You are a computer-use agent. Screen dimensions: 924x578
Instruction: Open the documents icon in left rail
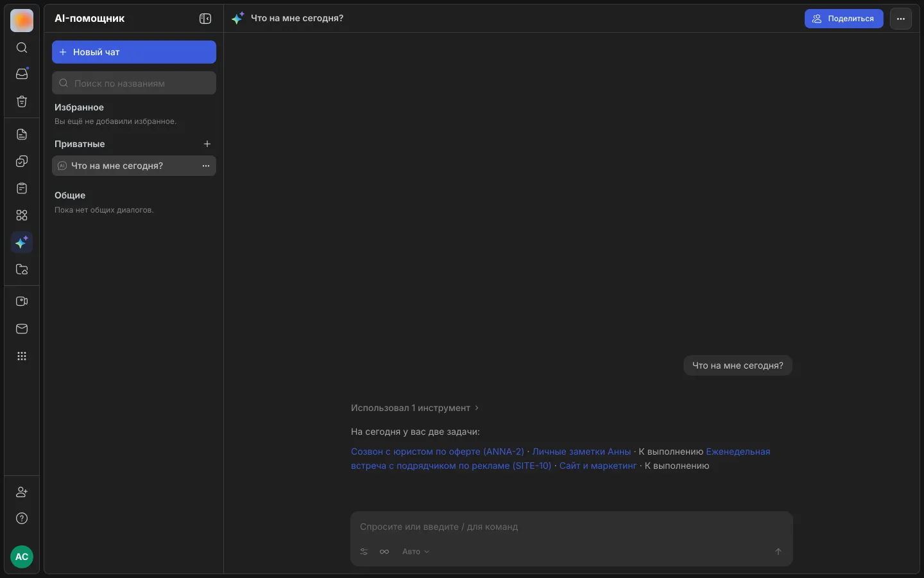22,134
